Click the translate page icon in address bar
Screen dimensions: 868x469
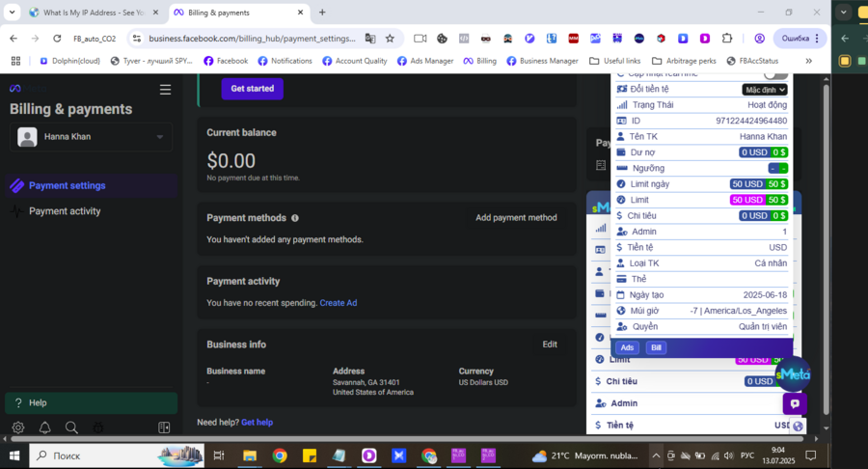click(x=369, y=39)
